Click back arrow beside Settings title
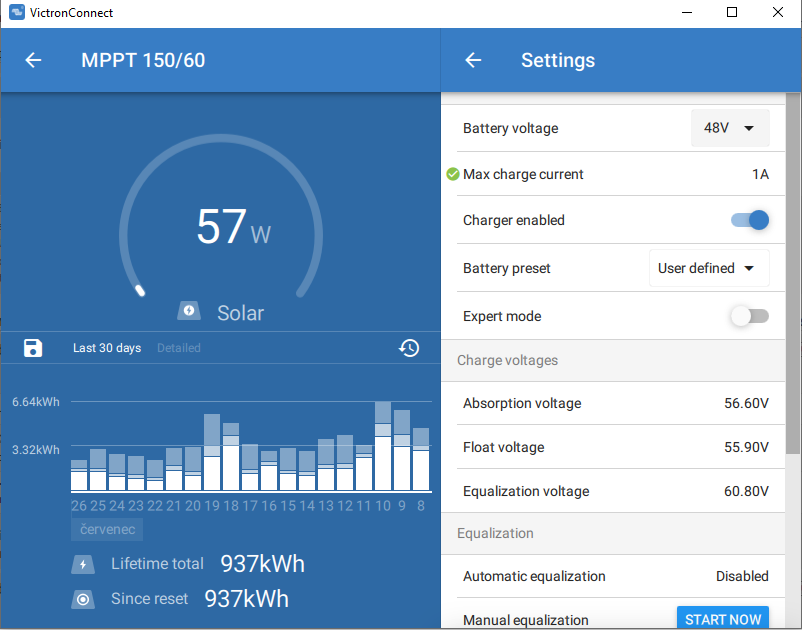The image size is (802, 630). [x=473, y=60]
